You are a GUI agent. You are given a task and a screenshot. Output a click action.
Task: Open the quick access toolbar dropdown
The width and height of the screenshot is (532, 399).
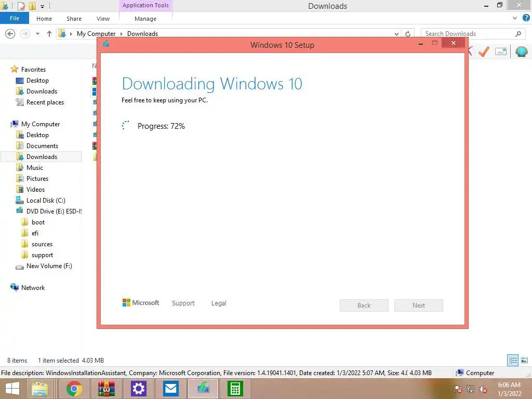click(x=42, y=6)
